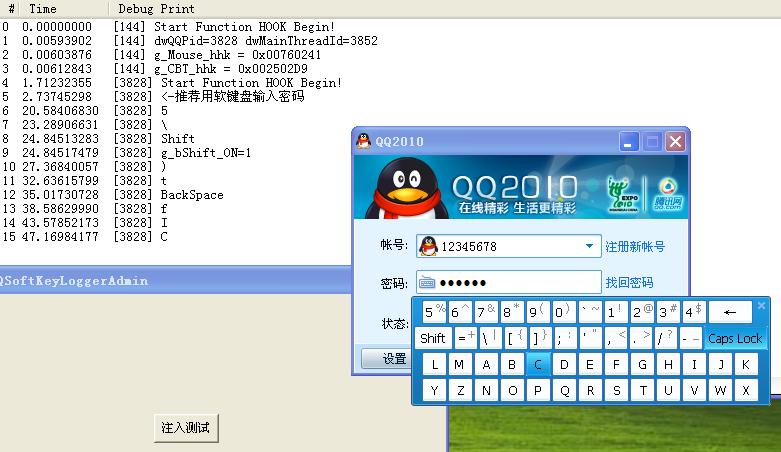Viewport: 781px width, 452px height.
Task: Click the 8 * key on soft keyboard
Action: [512, 312]
